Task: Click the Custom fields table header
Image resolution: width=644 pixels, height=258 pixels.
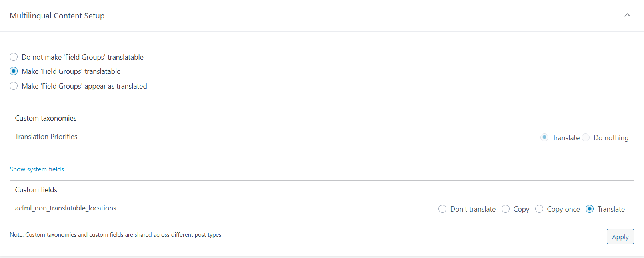Action: (x=36, y=190)
